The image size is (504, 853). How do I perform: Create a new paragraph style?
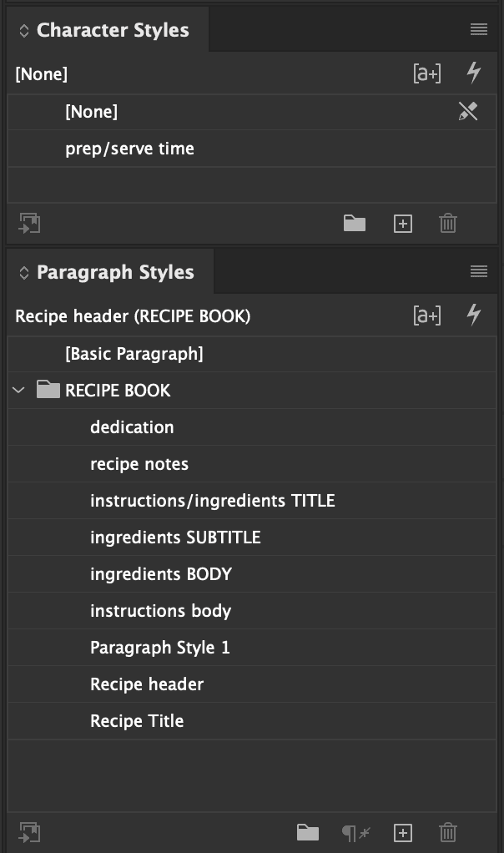403,832
